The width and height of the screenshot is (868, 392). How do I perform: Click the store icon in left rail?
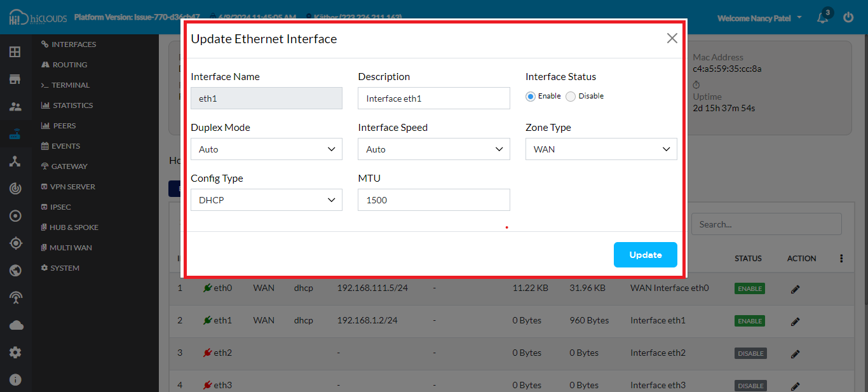pos(15,79)
